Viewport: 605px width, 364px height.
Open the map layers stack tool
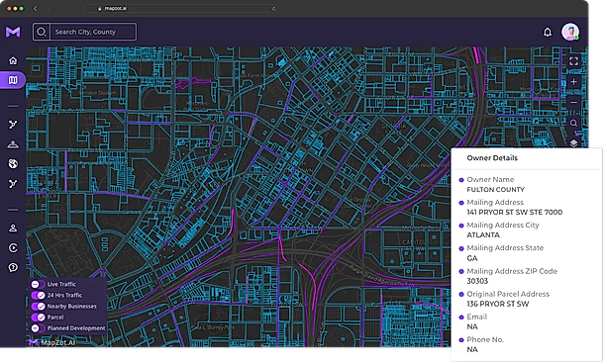coord(573,143)
